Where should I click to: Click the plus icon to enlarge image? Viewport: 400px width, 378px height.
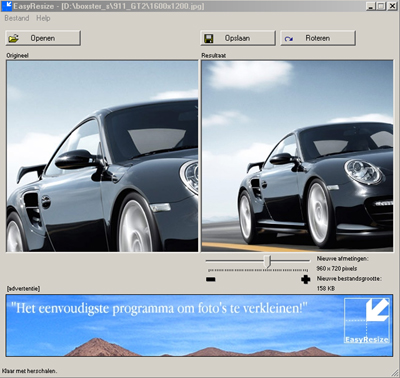(x=305, y=279)
